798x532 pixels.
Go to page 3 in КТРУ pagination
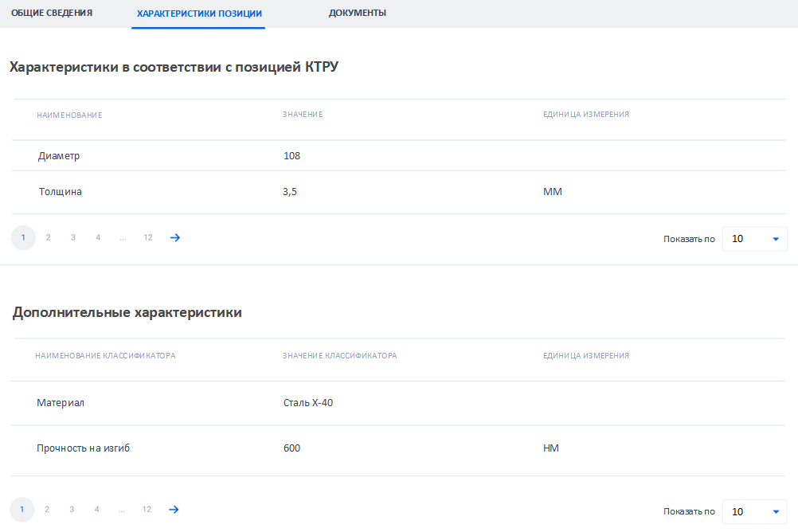coord(73,238)
